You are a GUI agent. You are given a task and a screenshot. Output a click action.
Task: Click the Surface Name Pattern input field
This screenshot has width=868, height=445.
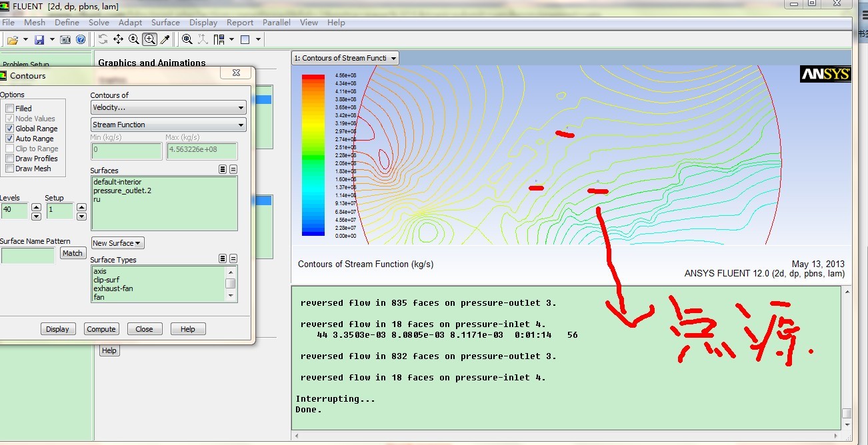(28, 255)
